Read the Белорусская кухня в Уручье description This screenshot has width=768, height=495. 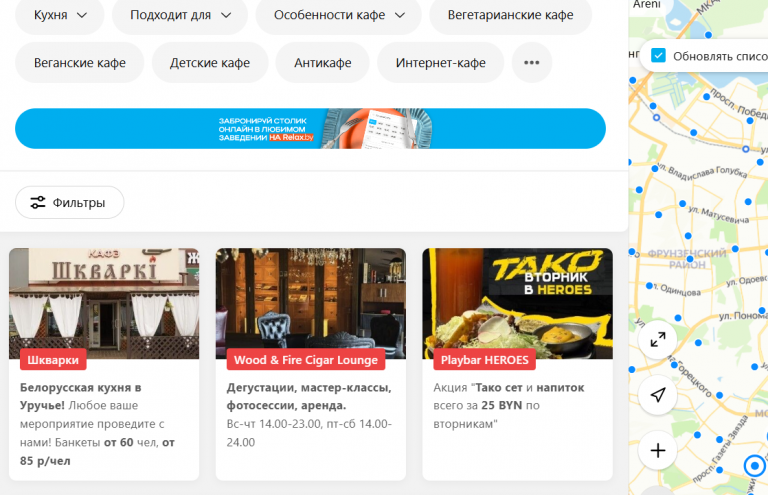click(x=98, y=424)
